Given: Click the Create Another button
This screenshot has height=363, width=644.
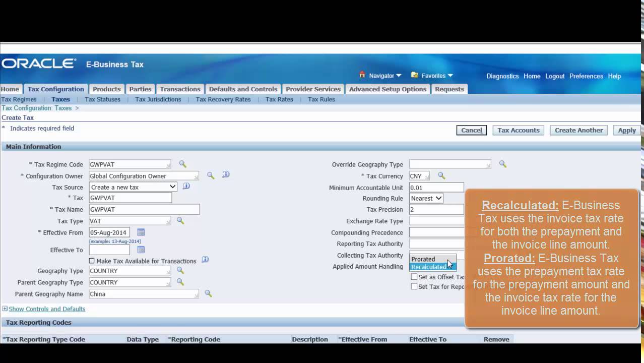Looking at the screenshot, I should tap(578, 130).
